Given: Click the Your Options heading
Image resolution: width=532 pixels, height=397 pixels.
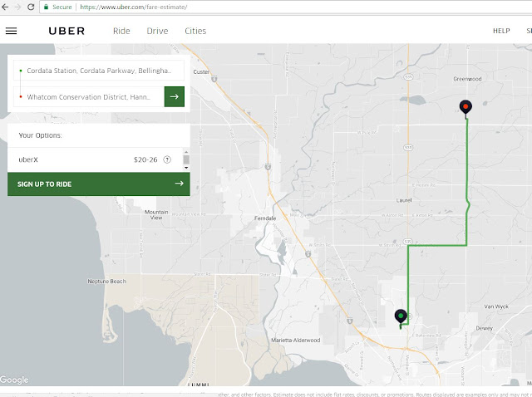Looking at the screenshot, I should pos(41,135).
